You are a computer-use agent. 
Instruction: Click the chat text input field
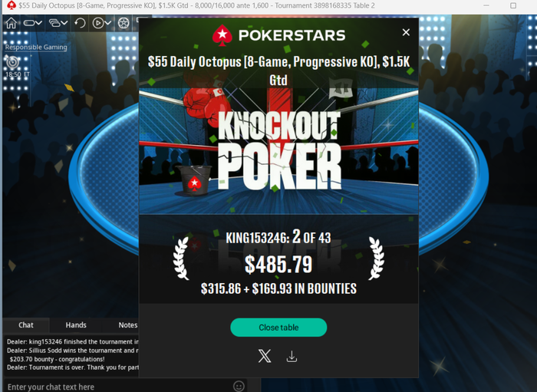[117, 387]
